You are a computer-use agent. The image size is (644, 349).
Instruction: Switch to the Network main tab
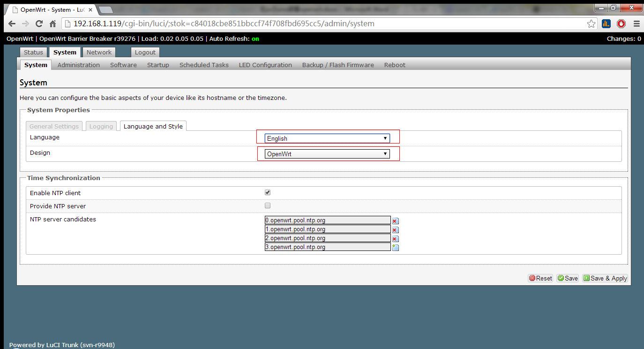click(x=99, y=52)
